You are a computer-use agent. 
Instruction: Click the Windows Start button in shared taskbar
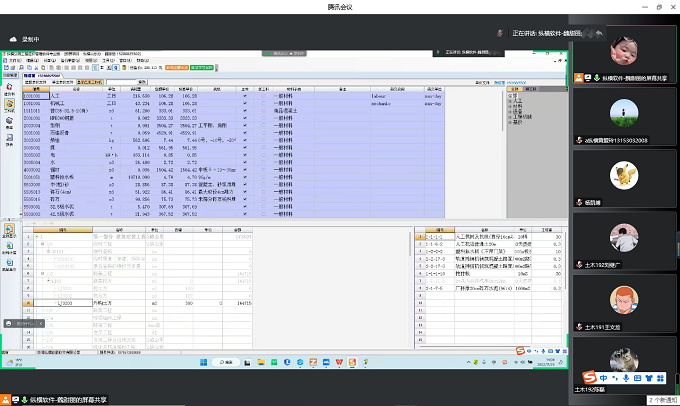coord(203,360)
